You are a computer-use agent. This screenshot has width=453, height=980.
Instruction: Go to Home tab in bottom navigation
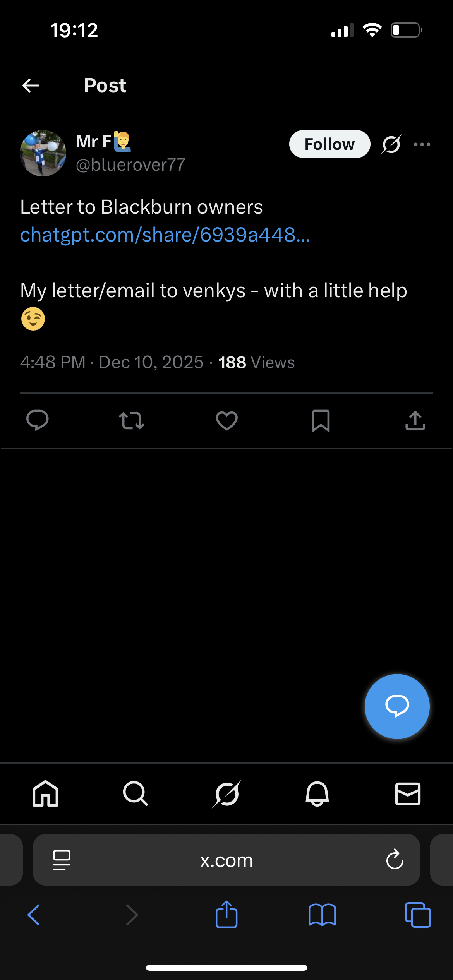pyautogui.click(x=45, y=793)
